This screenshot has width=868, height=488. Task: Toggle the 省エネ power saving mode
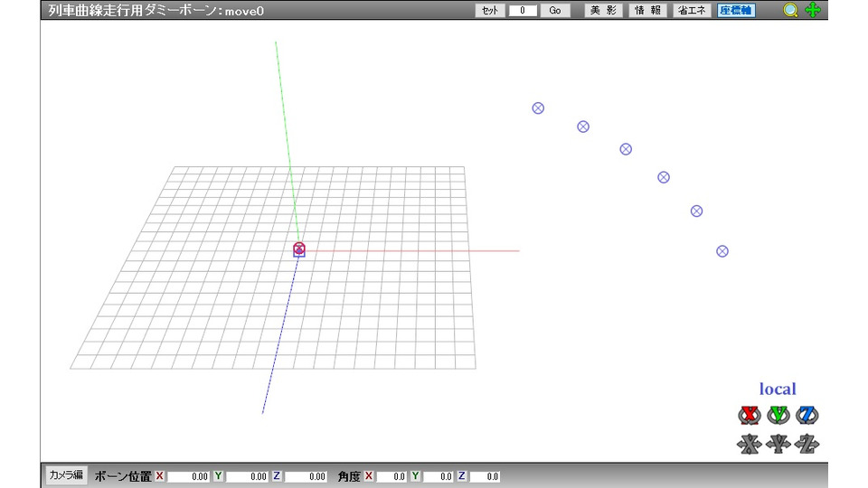coord(693,11)
